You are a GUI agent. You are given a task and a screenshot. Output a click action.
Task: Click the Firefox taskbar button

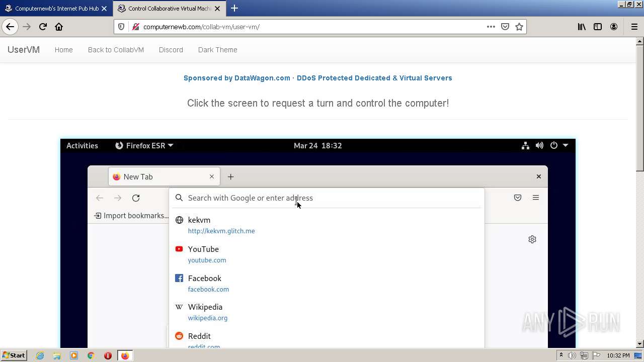125,355
